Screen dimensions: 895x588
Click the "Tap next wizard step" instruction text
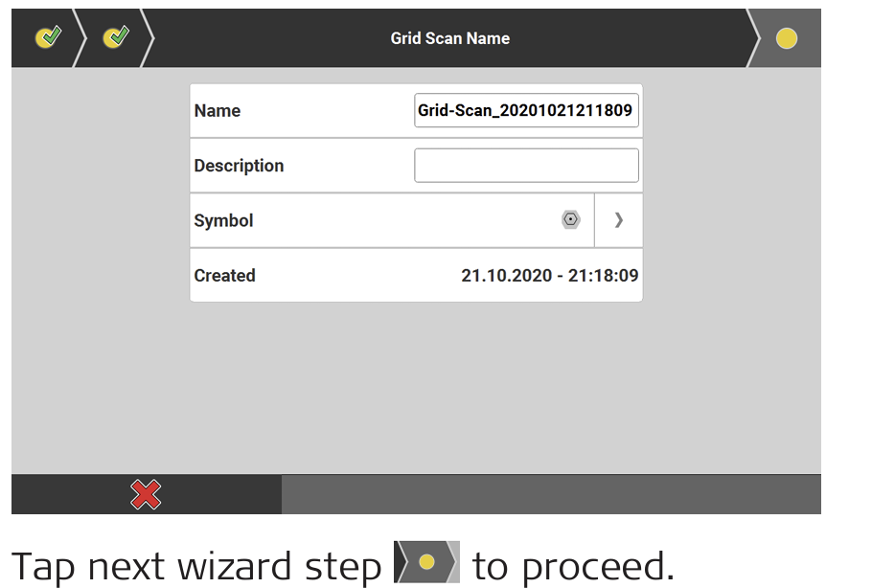coord(196,566)
